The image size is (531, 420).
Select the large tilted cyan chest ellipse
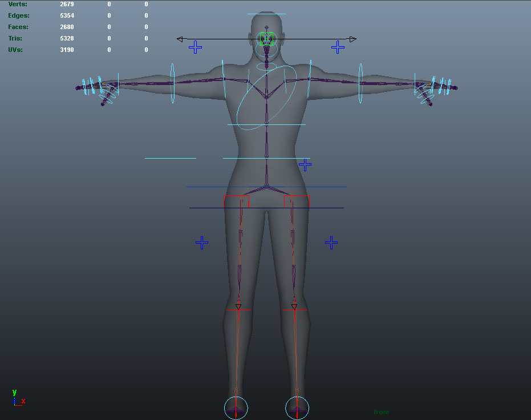click(266, 98)
